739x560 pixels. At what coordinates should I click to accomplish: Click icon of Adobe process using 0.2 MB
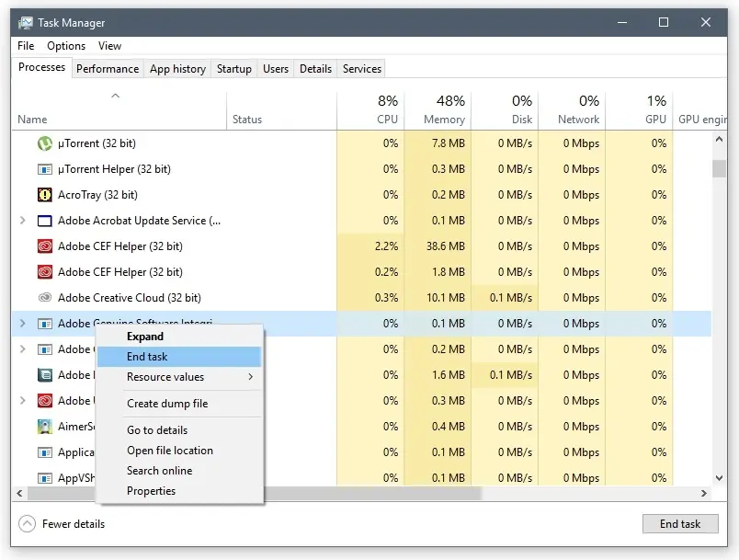tap(45, 349)
